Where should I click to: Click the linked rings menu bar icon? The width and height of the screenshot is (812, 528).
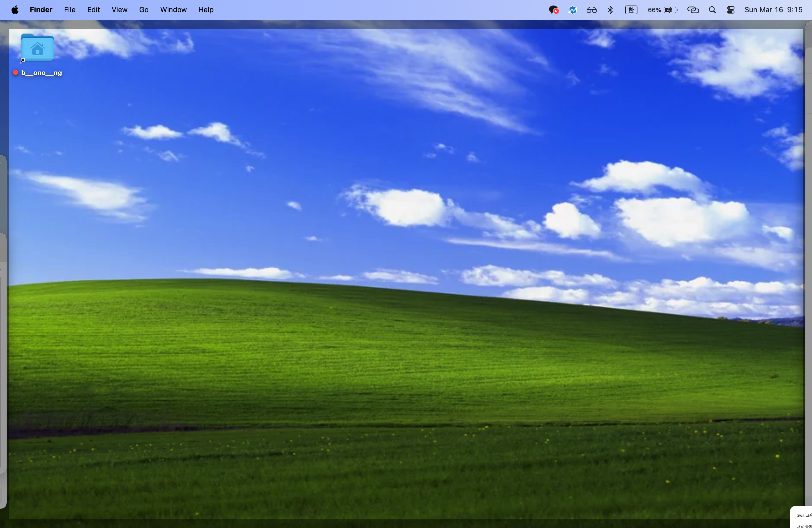tap(693, 10)
